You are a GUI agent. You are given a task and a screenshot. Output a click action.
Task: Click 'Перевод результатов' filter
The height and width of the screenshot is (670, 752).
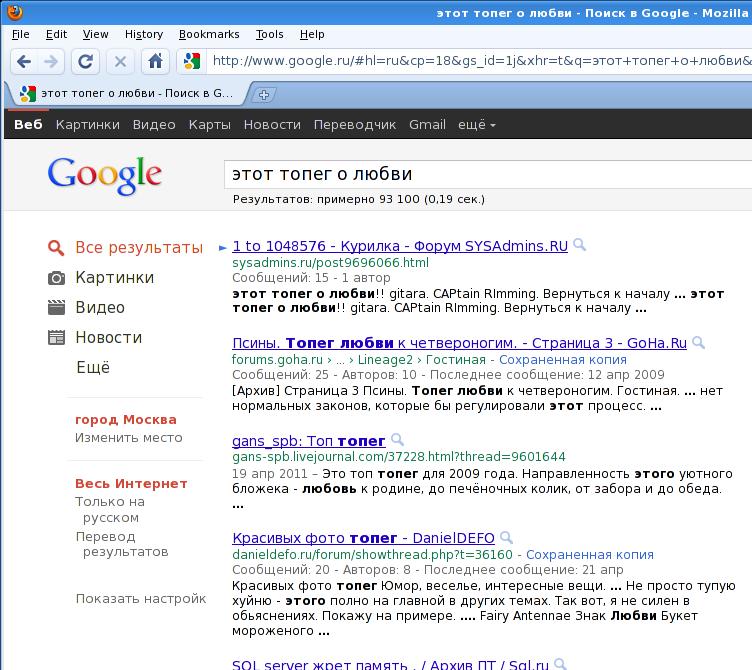122,544
